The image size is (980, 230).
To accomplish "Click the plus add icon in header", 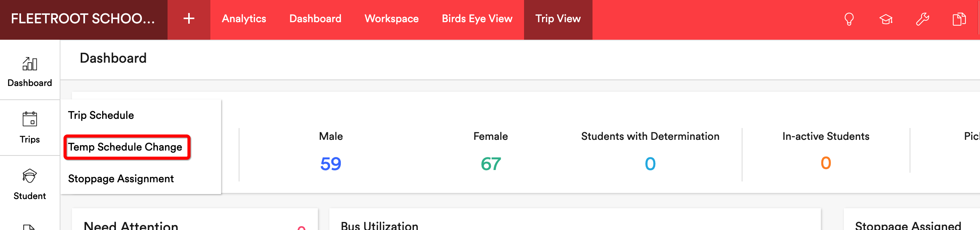I will [189, 19].
